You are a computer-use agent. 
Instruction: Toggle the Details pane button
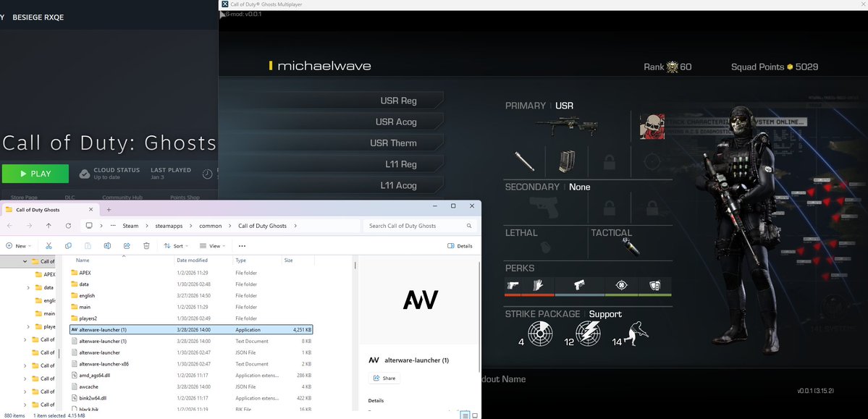460,246
